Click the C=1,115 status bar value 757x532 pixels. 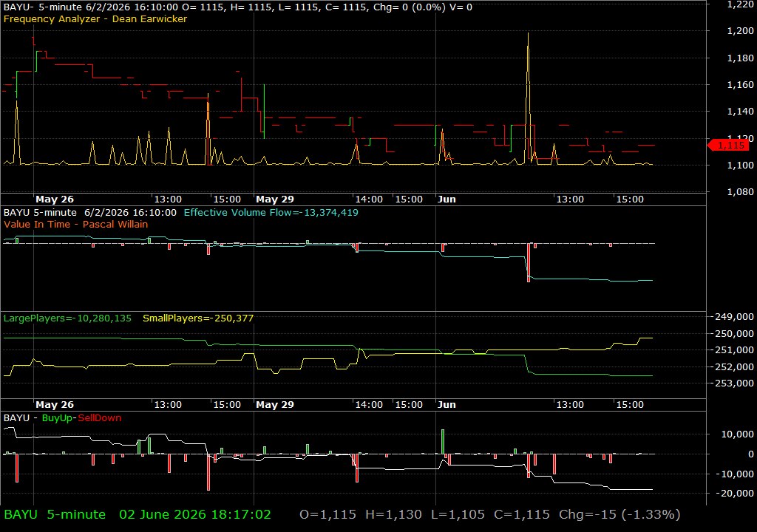click(x=521, y=514)
